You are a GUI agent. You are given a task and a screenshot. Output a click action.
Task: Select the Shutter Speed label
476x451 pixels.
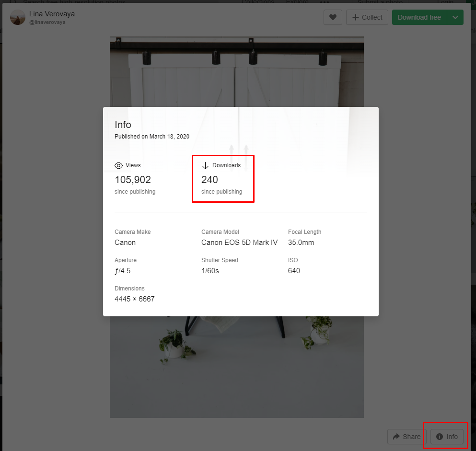[220, 260]
